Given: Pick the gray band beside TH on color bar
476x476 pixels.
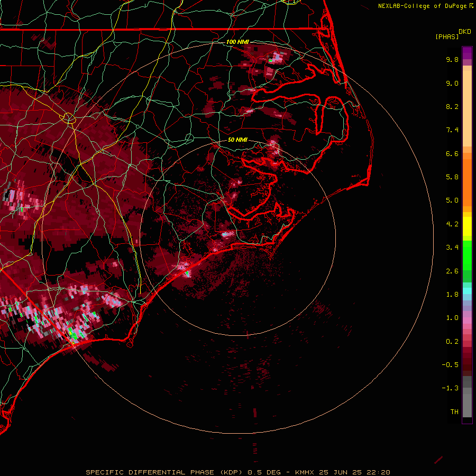Looking at the screenshot, I should click(x=467, y=405).
